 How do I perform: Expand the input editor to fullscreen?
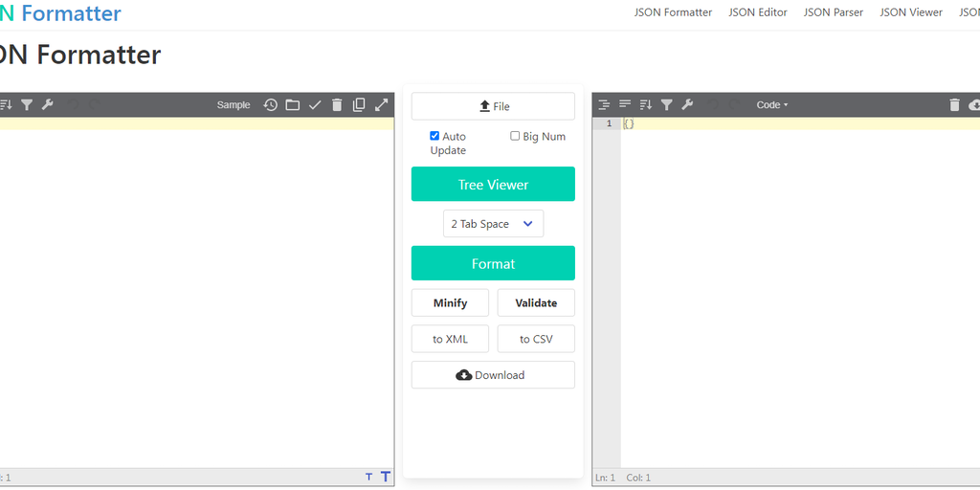coord(381,105)
